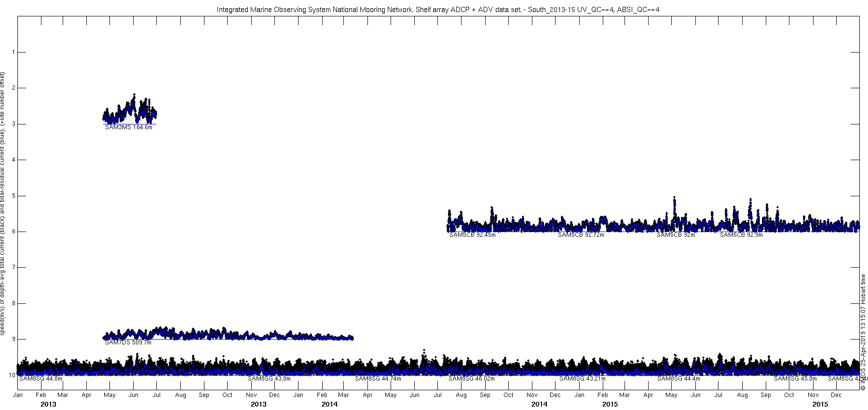868x410 pixels.
Task: Click the "SAM8SG 44.74m" deployment label
Action: (378, 379)
